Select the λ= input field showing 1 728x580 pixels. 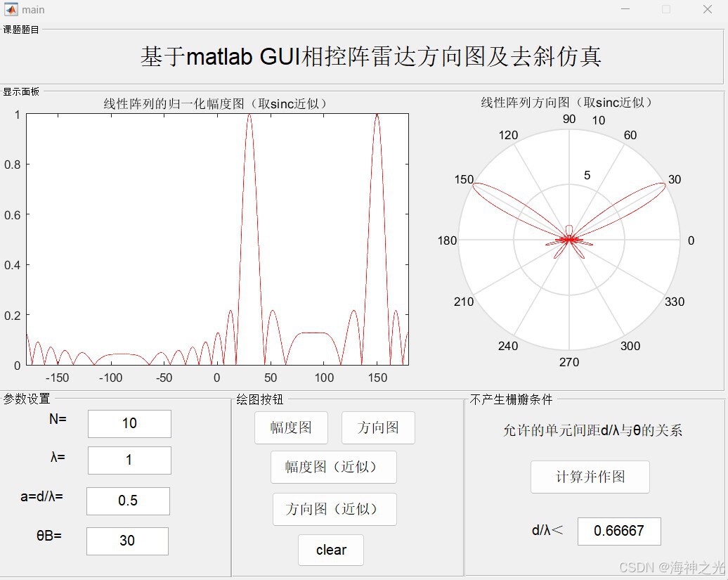tap(129, 460)
